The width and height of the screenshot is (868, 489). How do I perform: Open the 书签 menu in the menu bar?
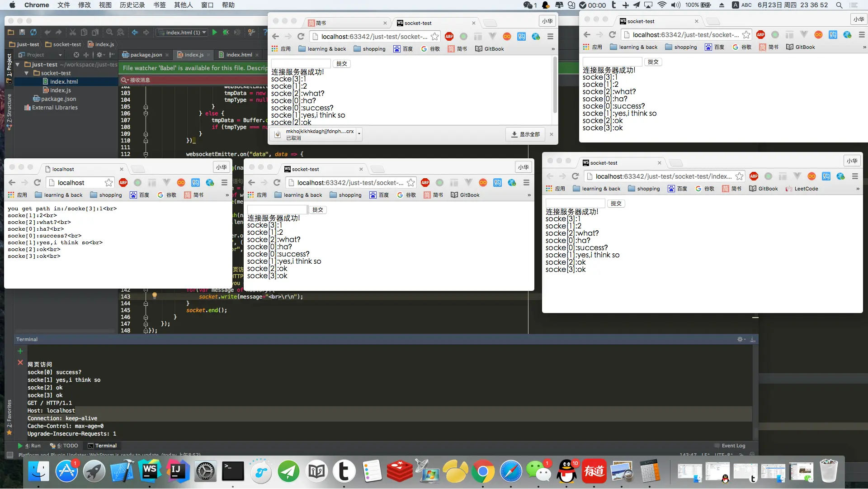(159, 5)
